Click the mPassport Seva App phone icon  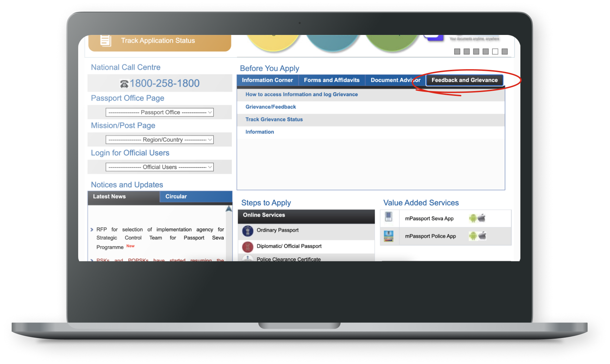point(388,217)
